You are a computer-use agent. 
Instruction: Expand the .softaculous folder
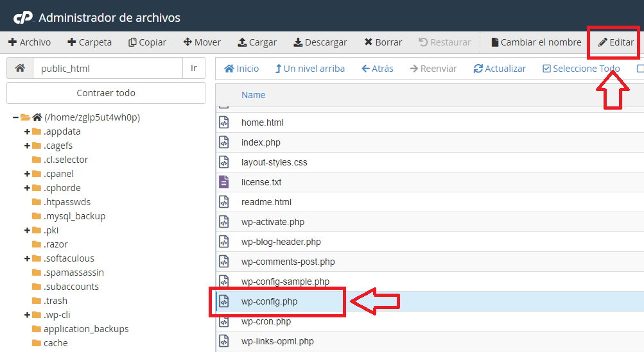click(x=27, y=258)
